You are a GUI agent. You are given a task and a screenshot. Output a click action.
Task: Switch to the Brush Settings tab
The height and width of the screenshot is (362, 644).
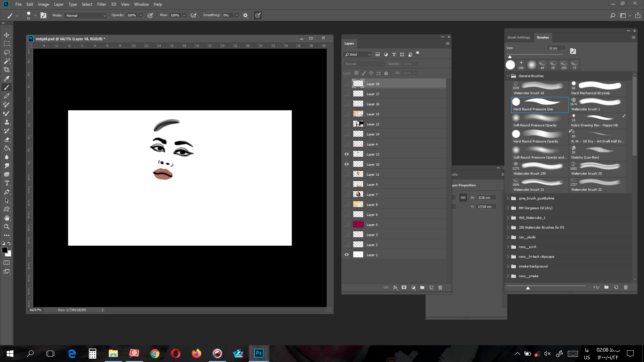pyautogui.click(x=519, y=38)
